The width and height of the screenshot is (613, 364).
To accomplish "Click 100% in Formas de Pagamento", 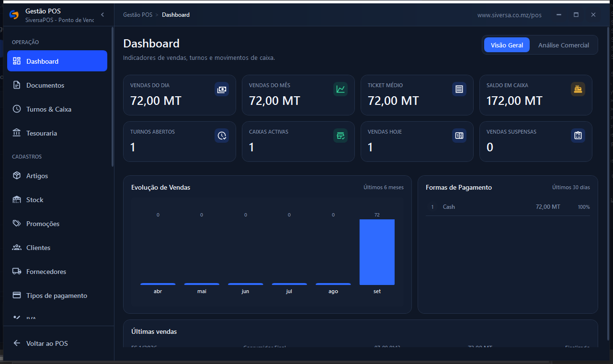I will click(584, 207).
